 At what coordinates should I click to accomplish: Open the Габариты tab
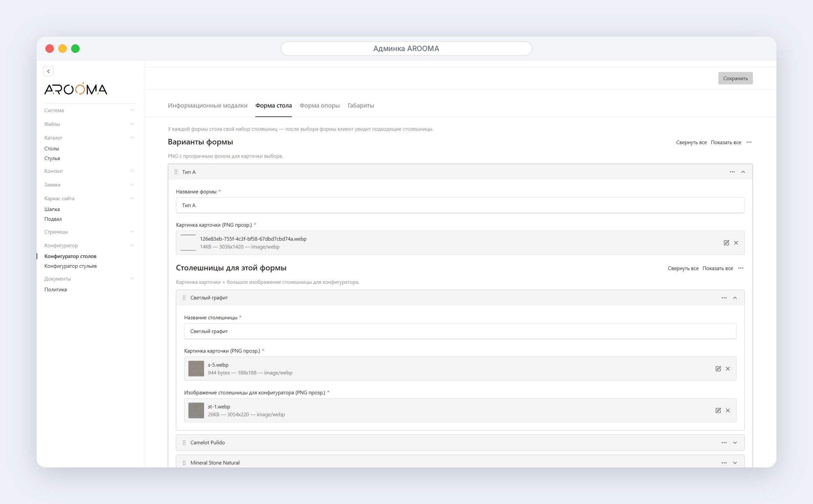pos(361,106)
